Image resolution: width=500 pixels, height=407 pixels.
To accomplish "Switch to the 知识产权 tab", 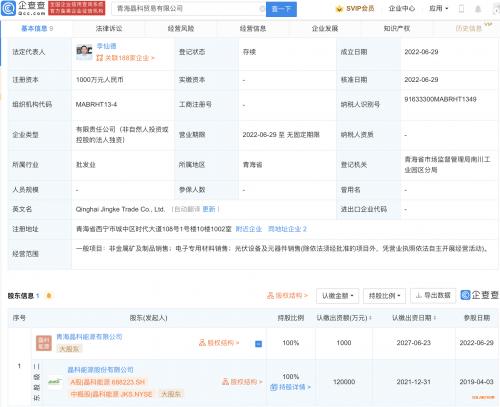I will coord(397,29).
